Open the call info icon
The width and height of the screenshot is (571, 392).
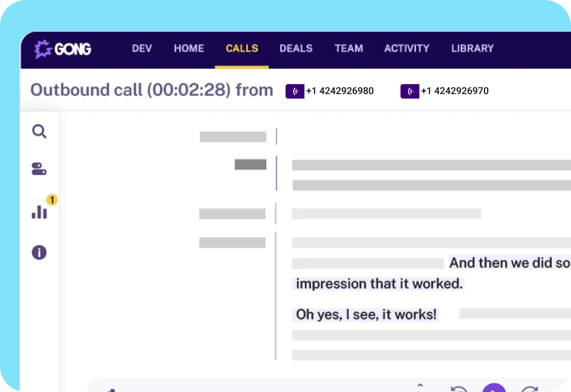click(x=39, y=252)
